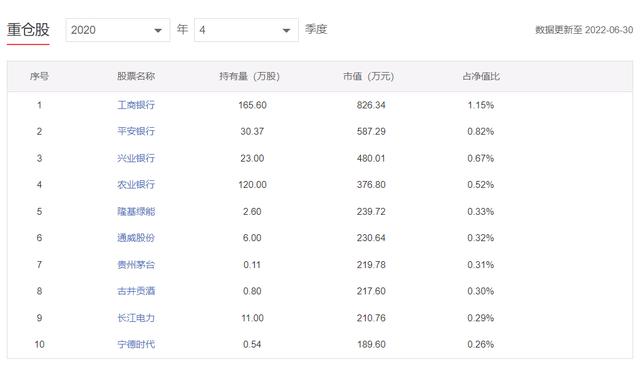This screenshot has height=367, width=640.
Task: Click the market value 480.01
Action: pyautogui.click(x=371, y=158)
